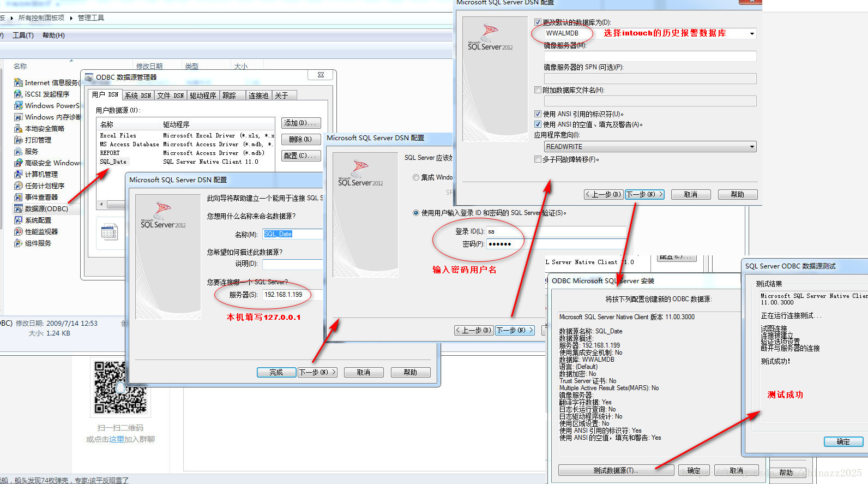Select SQL Server login ID authentication radio
This screenshot has width=868, height=484.
click(416, 213)
